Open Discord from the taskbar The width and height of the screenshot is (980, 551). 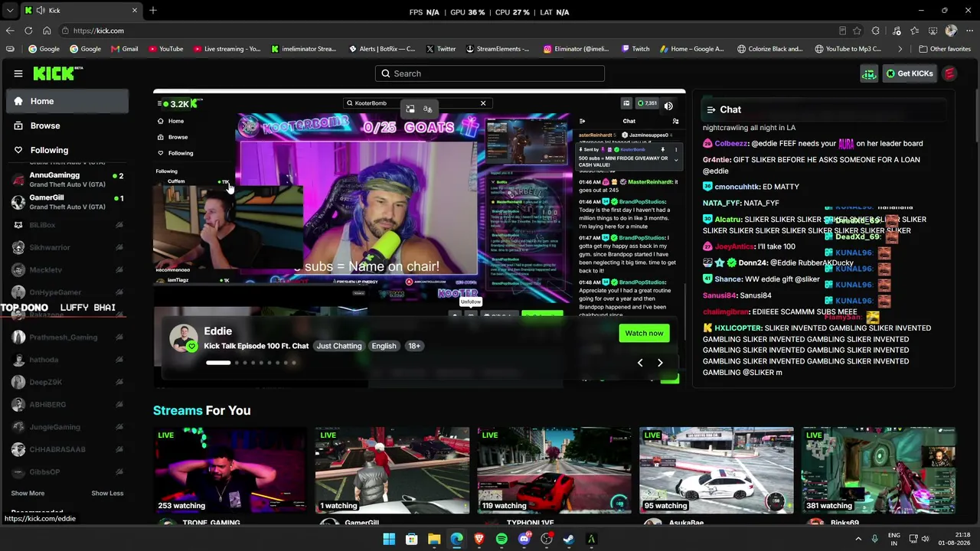(x=524, y=540)
